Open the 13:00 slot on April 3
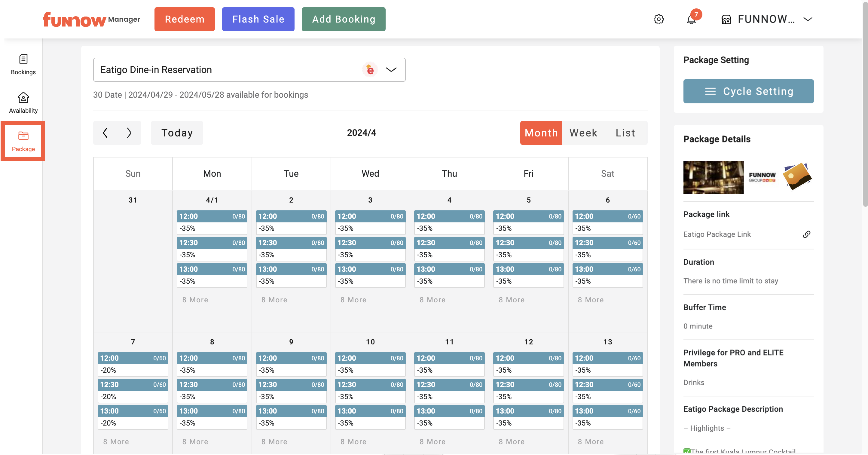The image size is (868, 455). 370,275
